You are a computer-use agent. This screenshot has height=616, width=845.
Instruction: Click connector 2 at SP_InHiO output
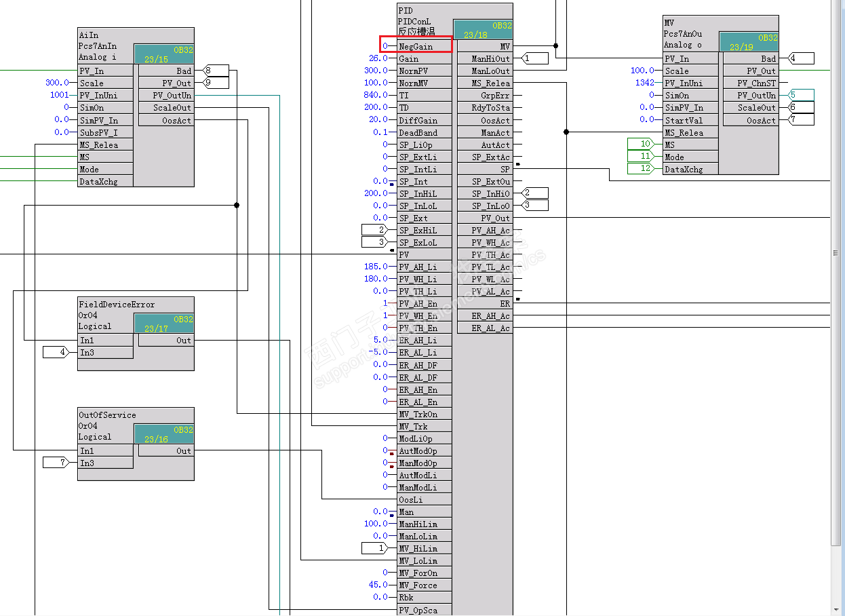click(535, 193)
